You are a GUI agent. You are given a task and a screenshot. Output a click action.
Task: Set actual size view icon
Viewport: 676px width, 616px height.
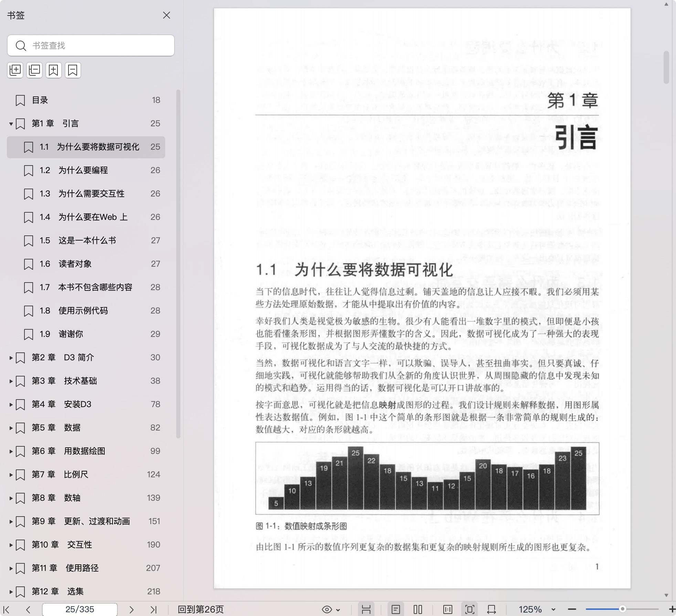[448, 609]
